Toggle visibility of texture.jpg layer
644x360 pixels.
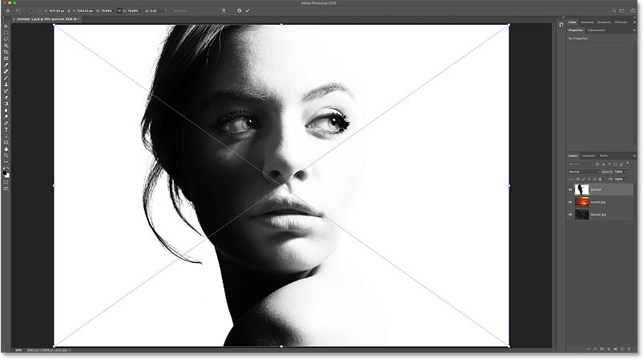[x=571, y=215]
